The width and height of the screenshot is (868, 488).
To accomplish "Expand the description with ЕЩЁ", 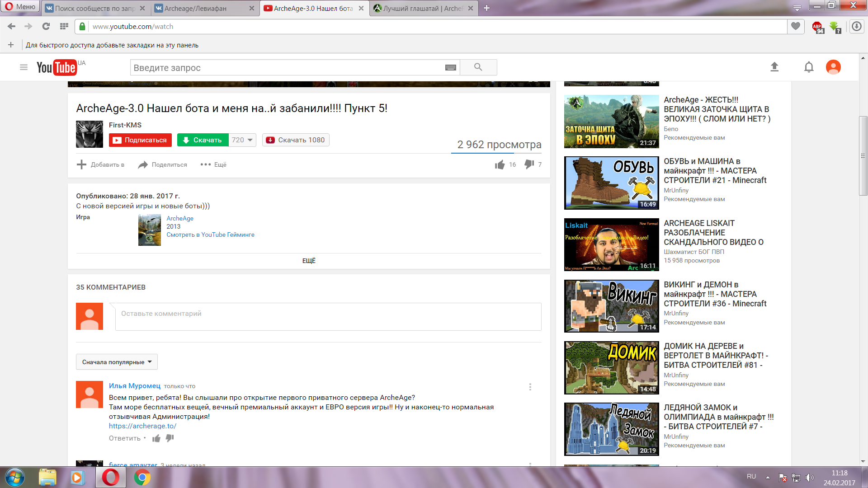I will pyautogui.click(x=309, y=261).
